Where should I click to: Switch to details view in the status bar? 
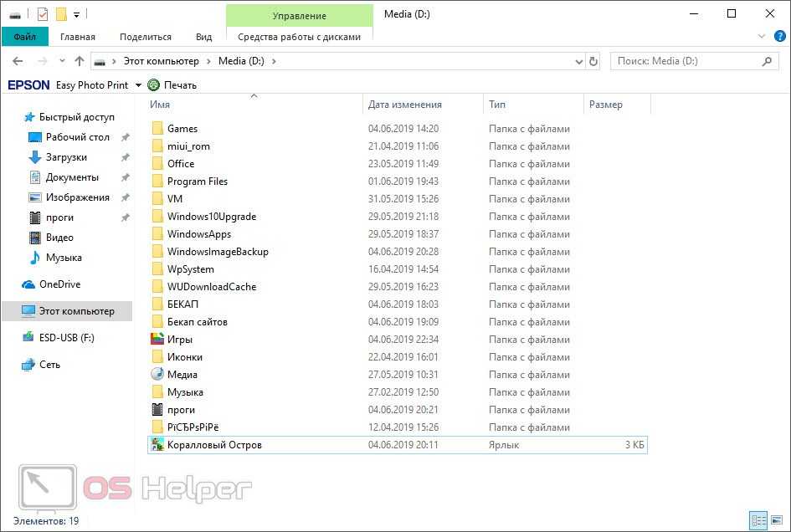click(x=758, y=521)
